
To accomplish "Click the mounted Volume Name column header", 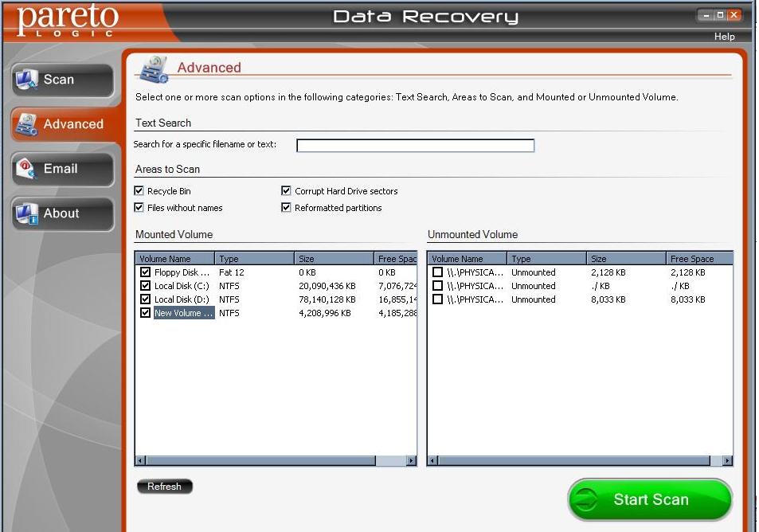I will [174, 259].
